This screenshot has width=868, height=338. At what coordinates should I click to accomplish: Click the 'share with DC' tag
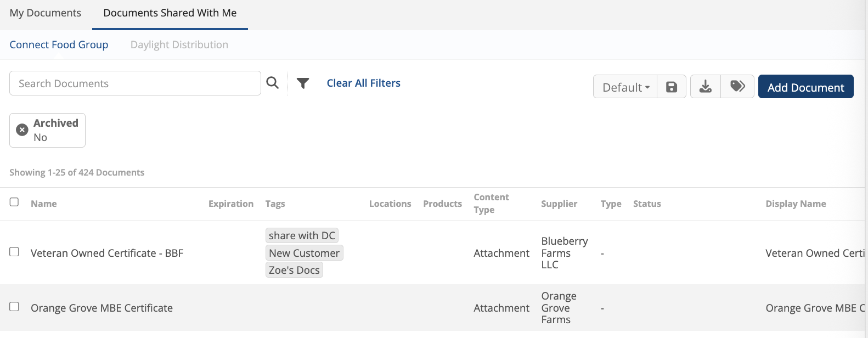pos(302,235)
